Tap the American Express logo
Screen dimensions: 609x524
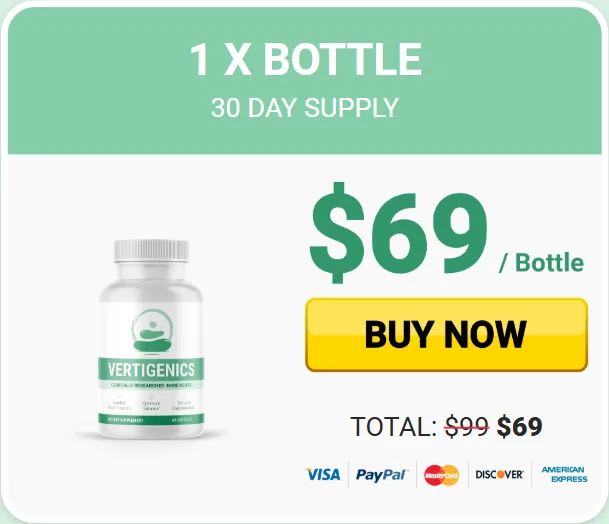coord(564,474)
